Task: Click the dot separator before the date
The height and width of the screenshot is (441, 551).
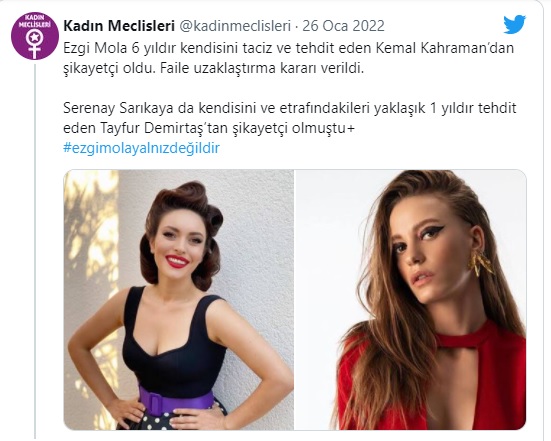Action: coord(297,26)
